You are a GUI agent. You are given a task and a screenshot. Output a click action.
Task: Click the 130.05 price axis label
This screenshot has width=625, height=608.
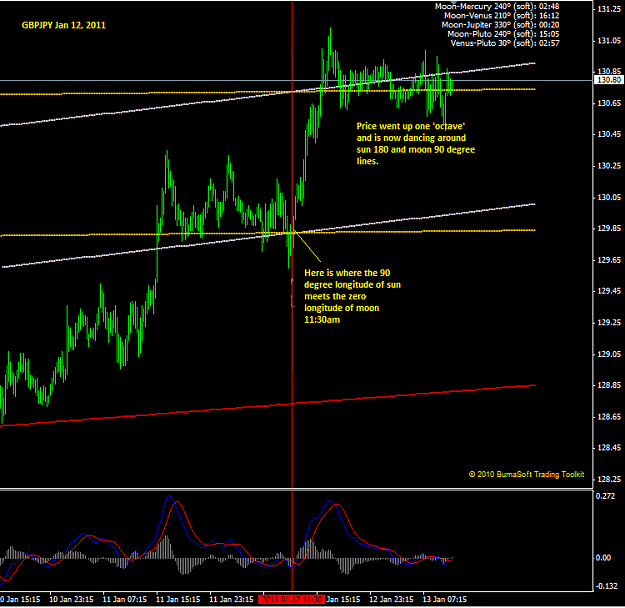click(x=609, y=197)
